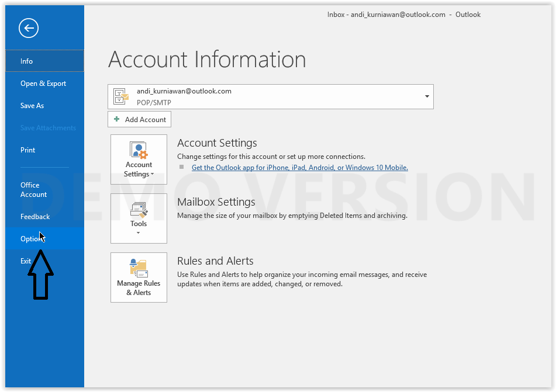Click the green plus icon on Add Account
Screen dimensions: 556x392
pyautogui.click(x=117, y=119)
